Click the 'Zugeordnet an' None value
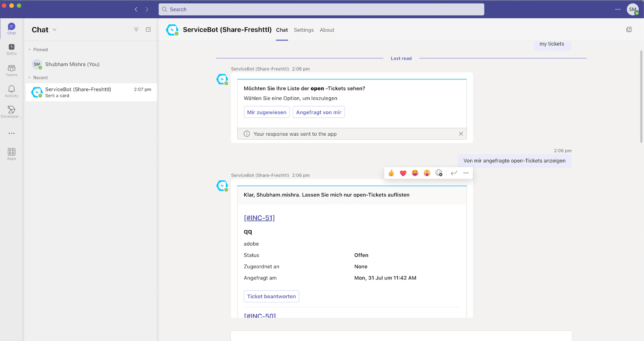This screenshot has width=644, height=341. [361, 267]
